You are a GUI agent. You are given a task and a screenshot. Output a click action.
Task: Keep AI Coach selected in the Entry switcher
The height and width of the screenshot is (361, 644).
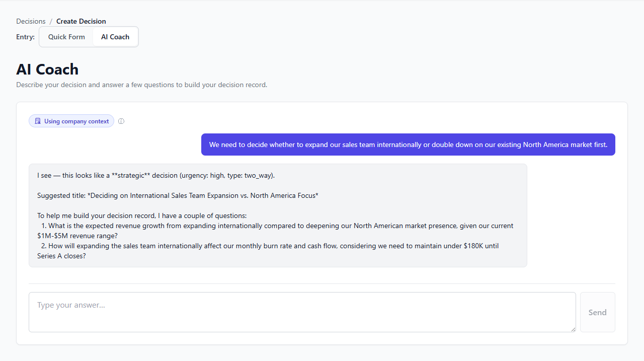[115, 36]
